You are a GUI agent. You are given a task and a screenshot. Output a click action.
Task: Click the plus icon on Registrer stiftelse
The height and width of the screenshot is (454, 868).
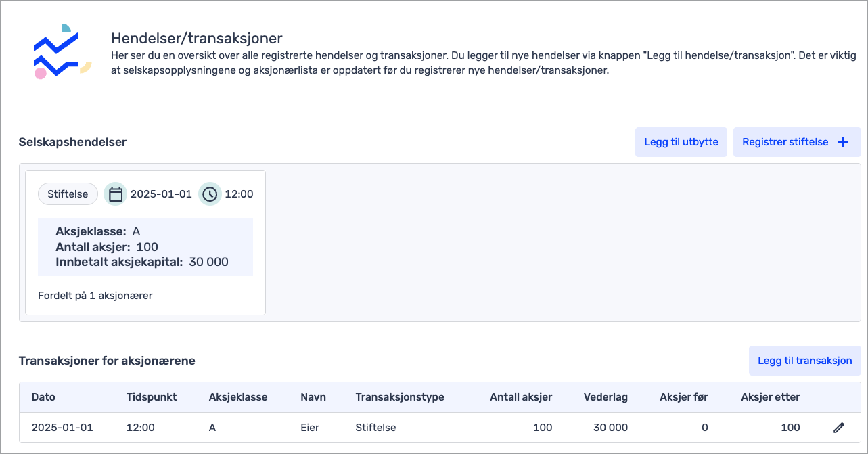click(x=843, y=142)
